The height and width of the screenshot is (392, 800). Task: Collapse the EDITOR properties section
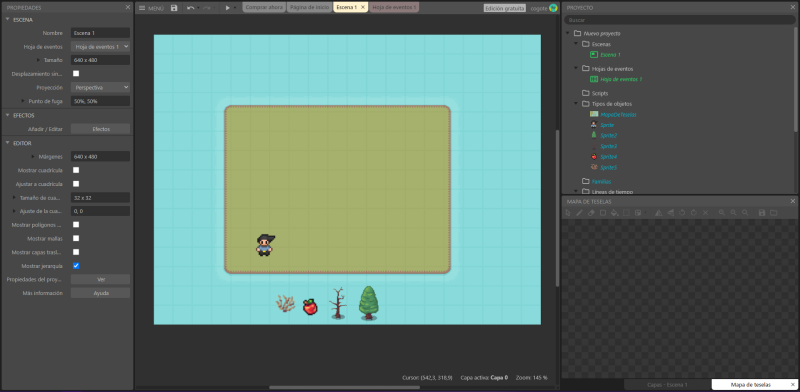tap(8, 143)
